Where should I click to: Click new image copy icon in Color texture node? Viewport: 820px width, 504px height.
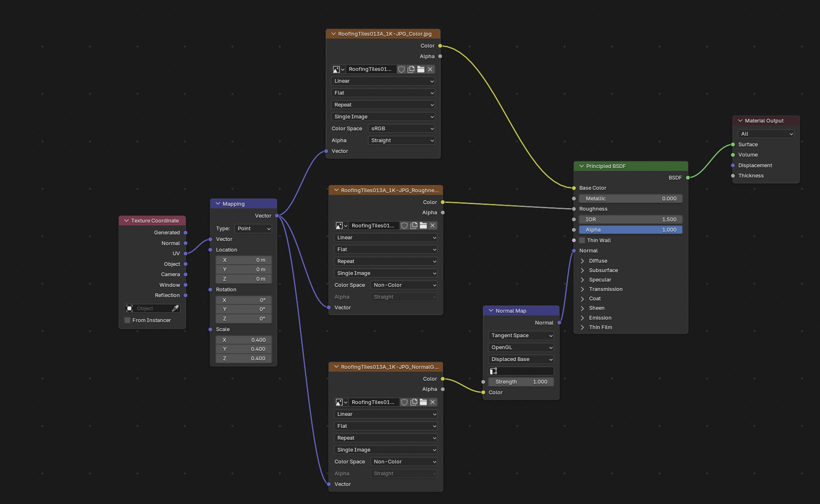coord(411,69)
